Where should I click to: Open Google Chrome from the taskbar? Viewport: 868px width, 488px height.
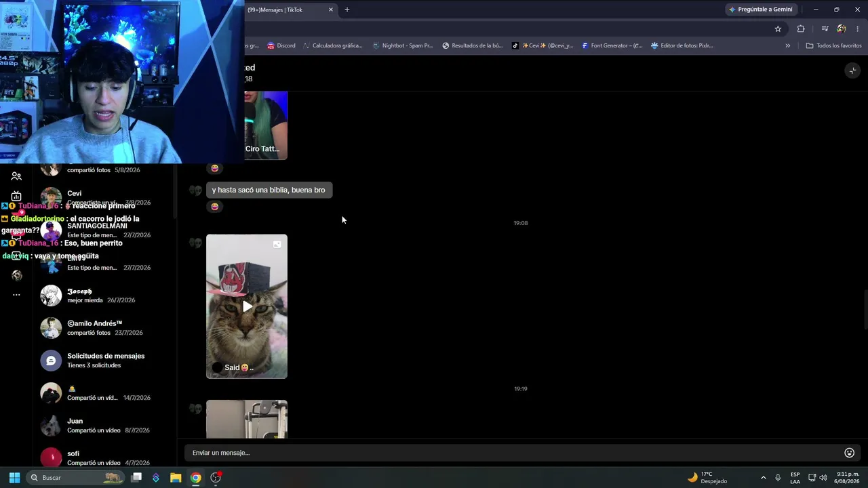tap(195, 478)
